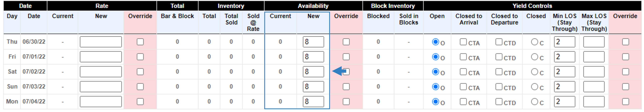The height and width of the screenshot is (112, 644).
Task: Click Max LOS field for Sun 07/03/22
Action: click(x=594, y=87)
